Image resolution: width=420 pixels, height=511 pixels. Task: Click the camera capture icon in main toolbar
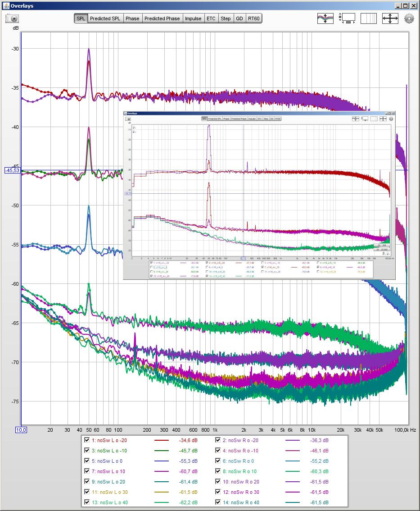12,18
